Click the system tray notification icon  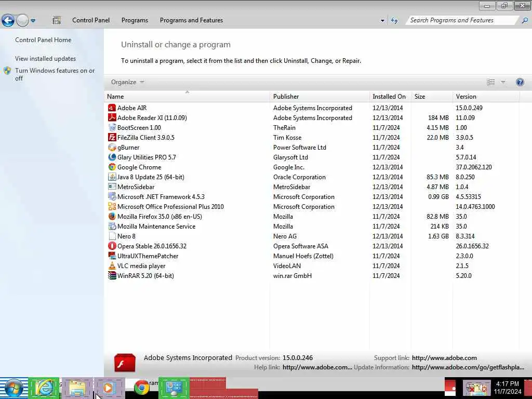coord(476,388)
